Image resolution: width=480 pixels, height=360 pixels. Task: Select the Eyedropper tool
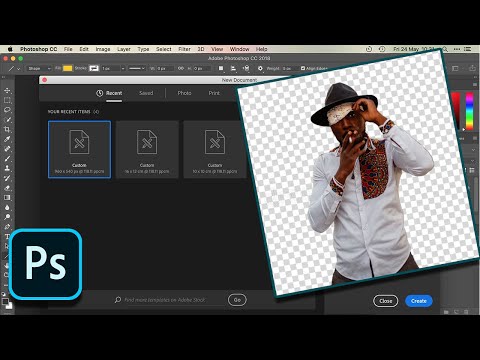(x=7, y=139)
